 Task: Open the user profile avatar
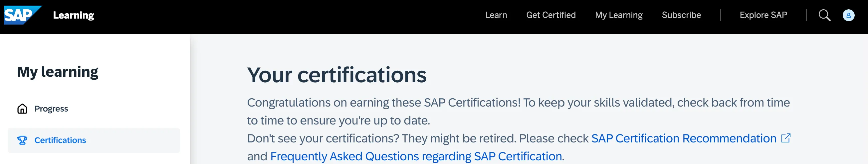[x=848, y=15]
